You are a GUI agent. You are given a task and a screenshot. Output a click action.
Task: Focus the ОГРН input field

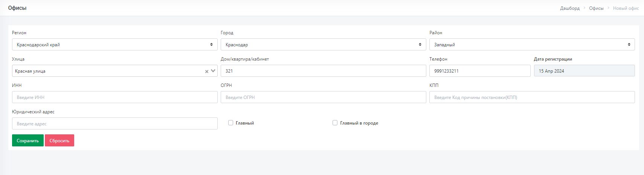[x=324, y=97]
